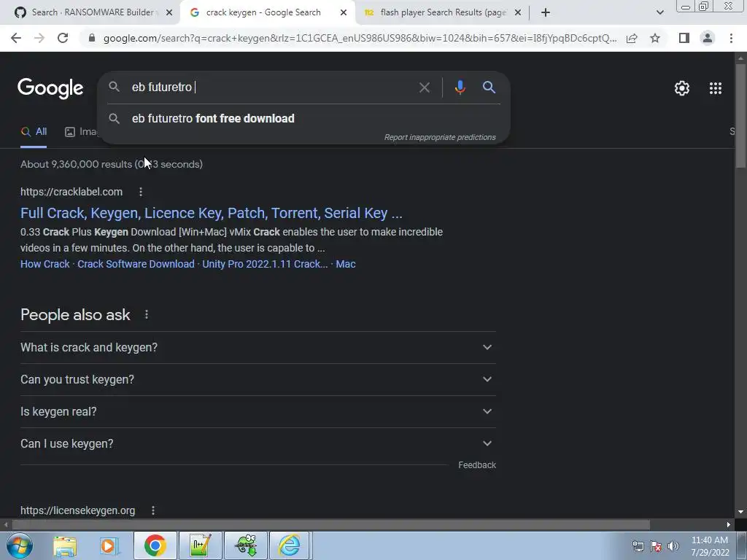Viewport: 747px width, 560px height.
Task: Open the Windows Start menu
Action: [x=20, y=545]
